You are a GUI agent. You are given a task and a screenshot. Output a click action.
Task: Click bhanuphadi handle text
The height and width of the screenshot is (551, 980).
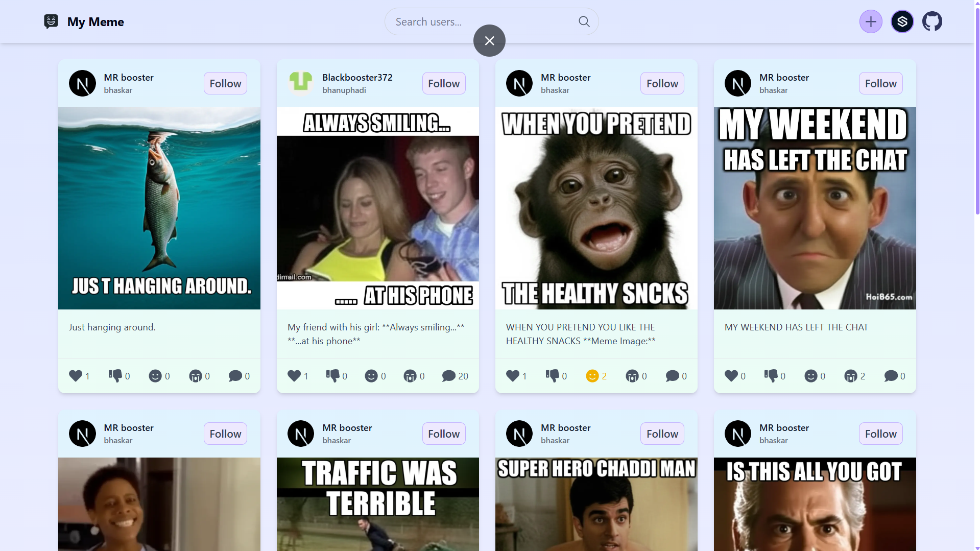344,90
